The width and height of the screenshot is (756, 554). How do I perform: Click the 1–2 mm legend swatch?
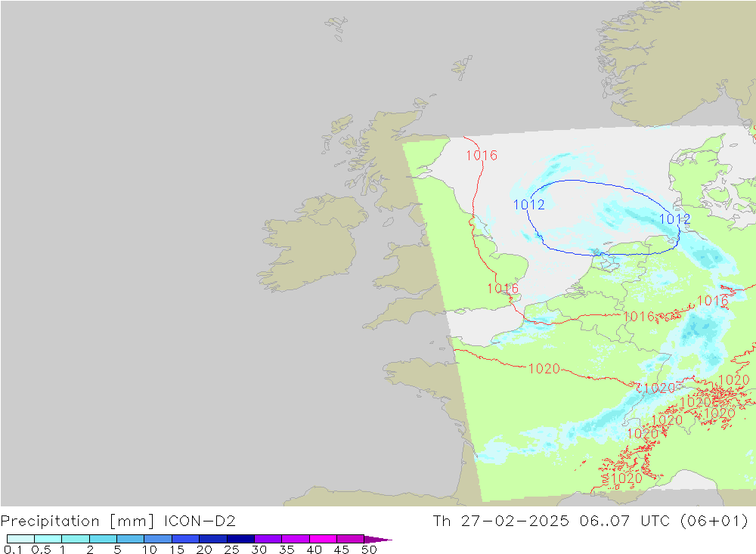coord(75,539)
